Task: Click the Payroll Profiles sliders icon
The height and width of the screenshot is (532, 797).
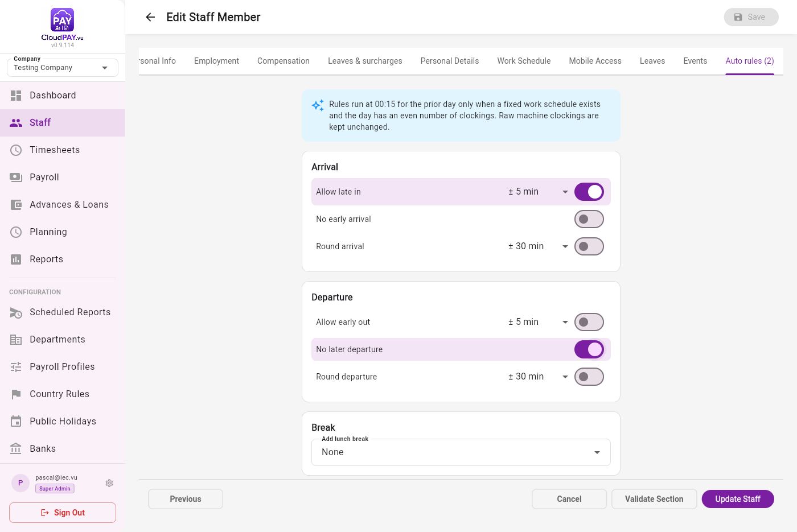Action: pyautogui.click(x=16, y=367)
